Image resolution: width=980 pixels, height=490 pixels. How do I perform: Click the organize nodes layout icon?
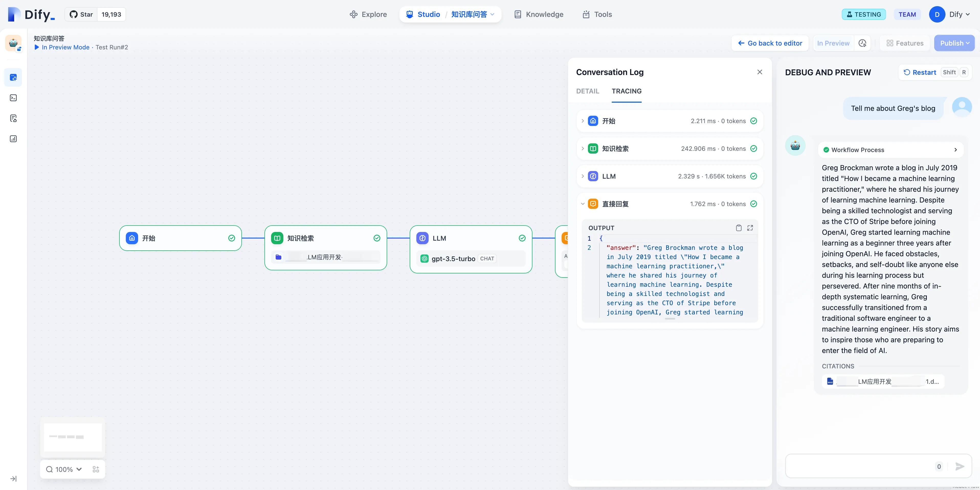point(96,469)
